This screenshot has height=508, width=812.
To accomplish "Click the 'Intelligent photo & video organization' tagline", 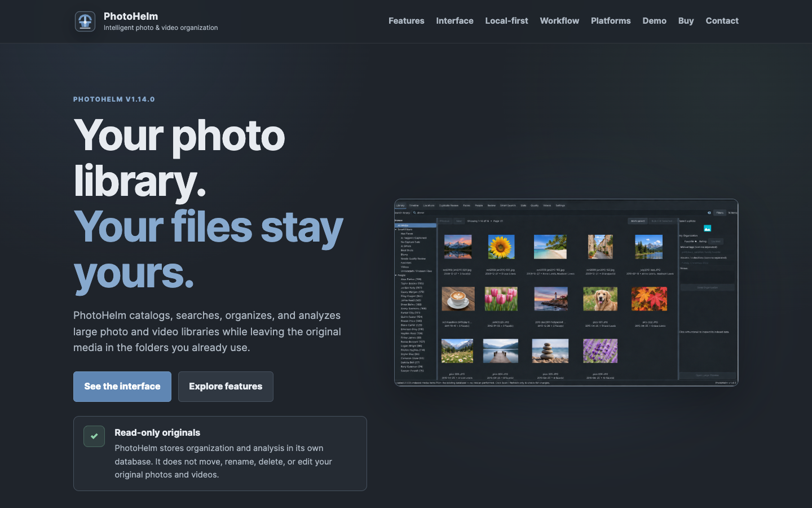I will coord(161,28).
